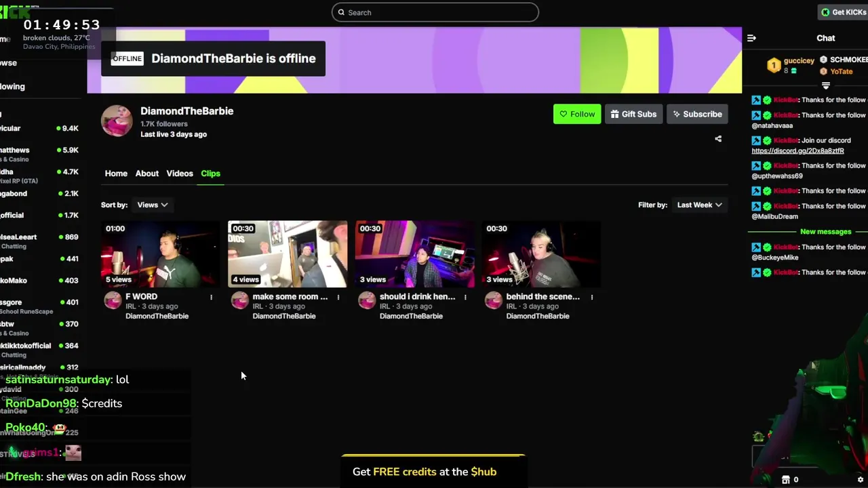Screen dimensions: 868x488
Task: Switch to the Videos tab
Action: (x=180, y=174)
